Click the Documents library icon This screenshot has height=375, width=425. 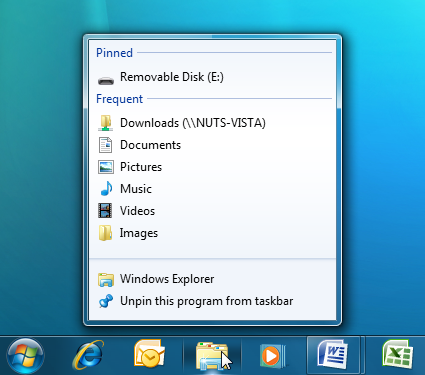coord(105,145)
